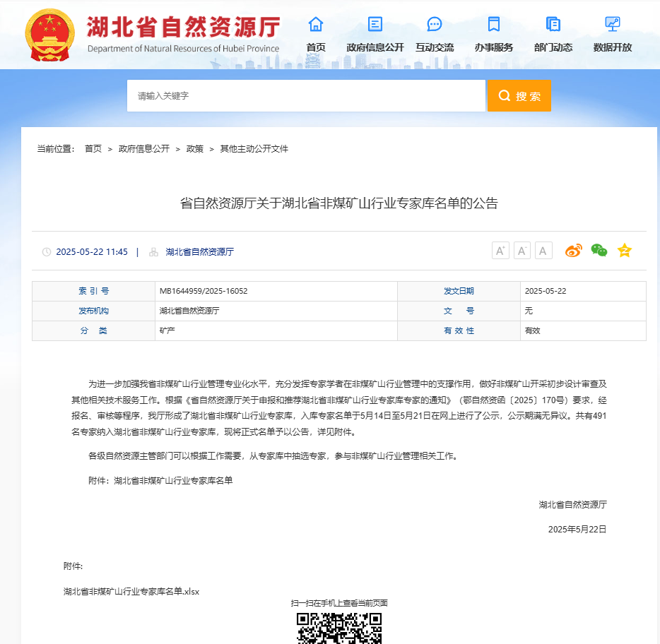Share the article to Weibo
660x644 pixels.
click(573, 251)
